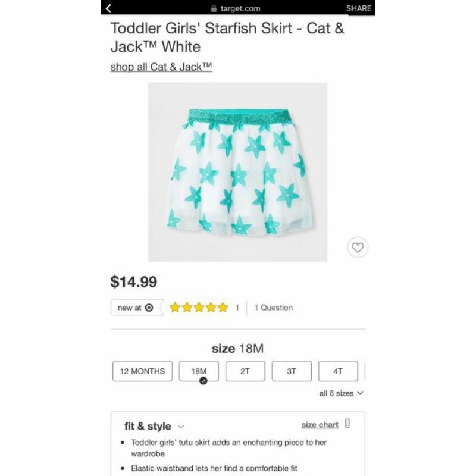Open the size chart link
The height and width of the screenshot is (476, 476).
tap(320, 425)
